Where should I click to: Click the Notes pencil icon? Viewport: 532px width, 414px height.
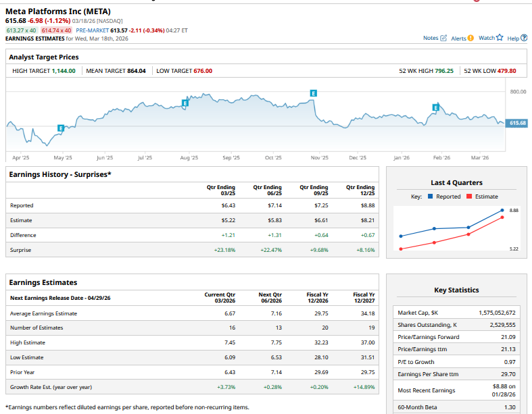[x=443, y=38]
